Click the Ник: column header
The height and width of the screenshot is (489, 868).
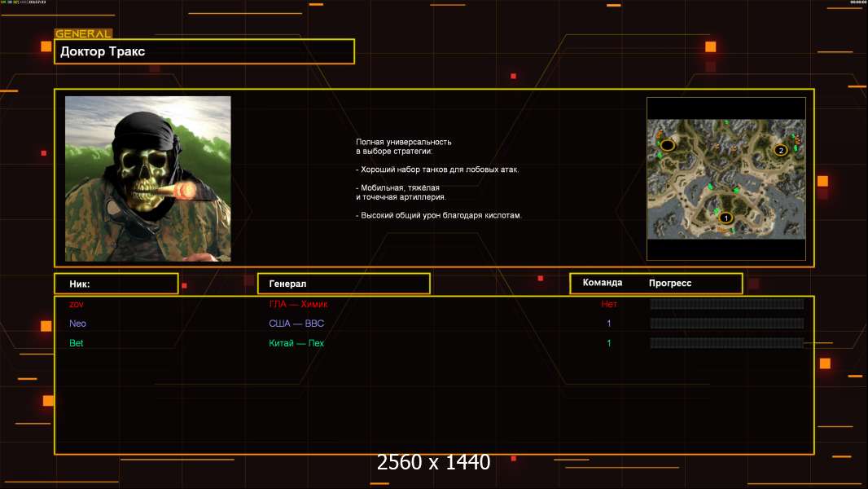tap(116, 284)
